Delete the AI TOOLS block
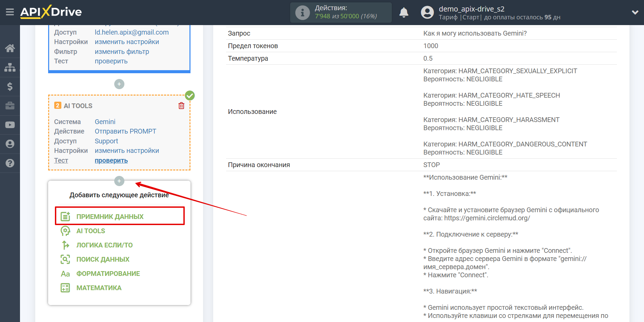This screenshot has height=322, width=644. (x=181, y=106)
